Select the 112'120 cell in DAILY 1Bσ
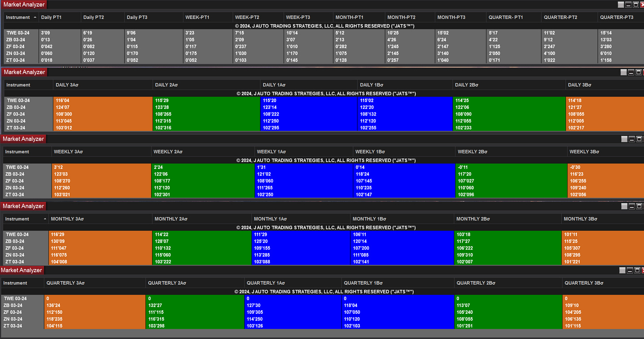This screenshot has height=339, width=644. (x=405, y=121)
